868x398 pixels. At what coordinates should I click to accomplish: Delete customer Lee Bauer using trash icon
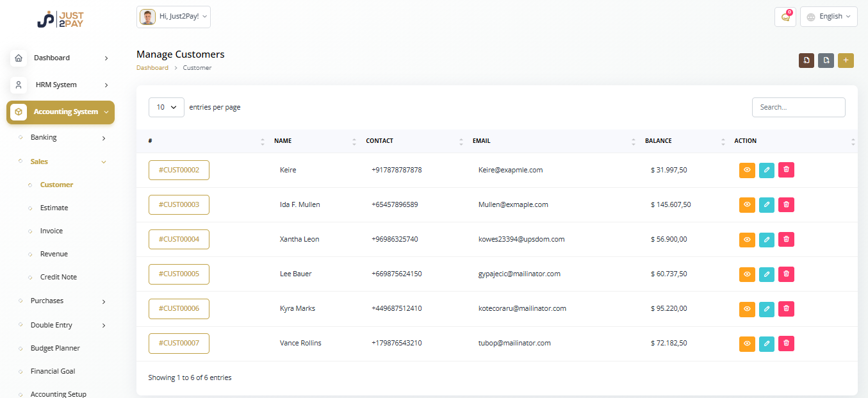click(786, 274)
